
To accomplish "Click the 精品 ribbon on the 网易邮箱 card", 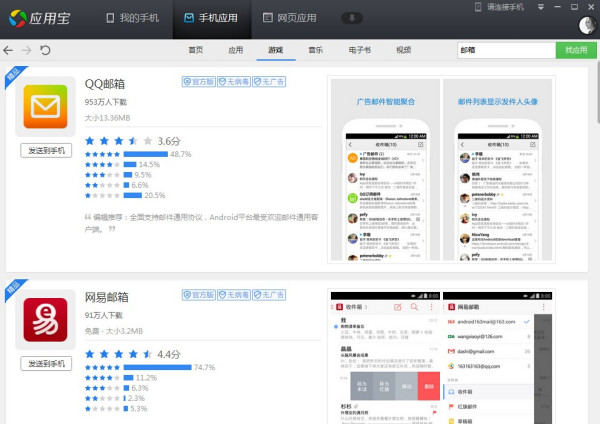I will 14,289.
